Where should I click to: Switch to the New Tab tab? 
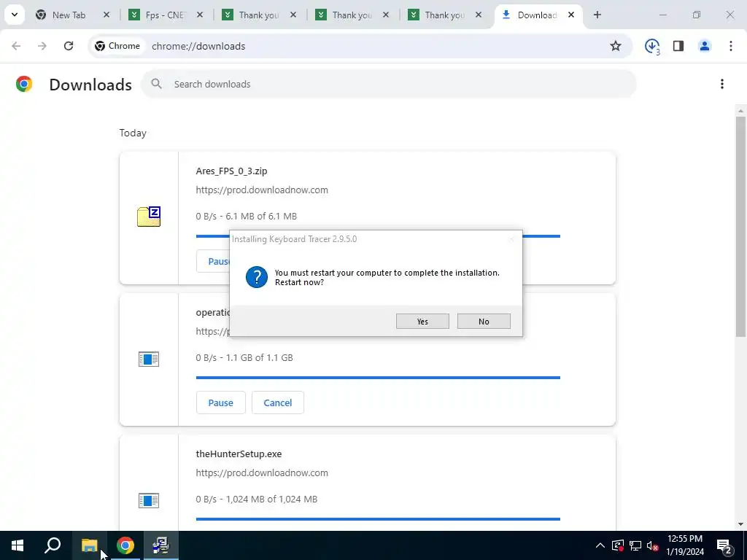point(69,15)
